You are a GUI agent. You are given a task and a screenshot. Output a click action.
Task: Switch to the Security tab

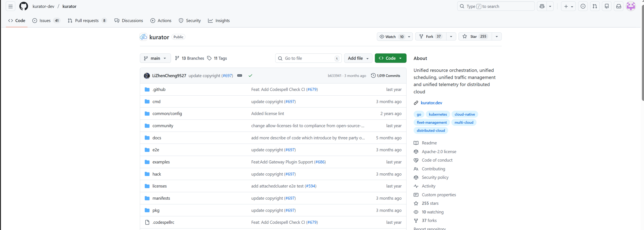pyautogui.click(x=190, y=21)
